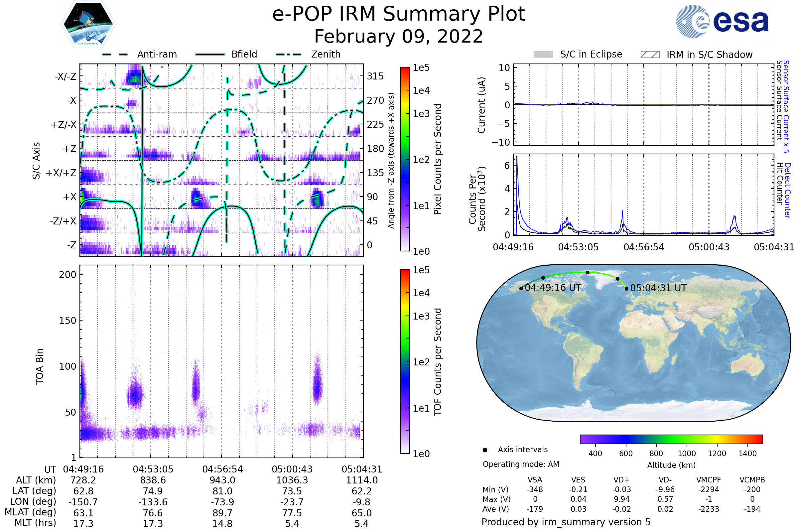Click the Zenith dash-dot legend sample
The width and height of the screenshot is (798, 532).
point(288,54)
